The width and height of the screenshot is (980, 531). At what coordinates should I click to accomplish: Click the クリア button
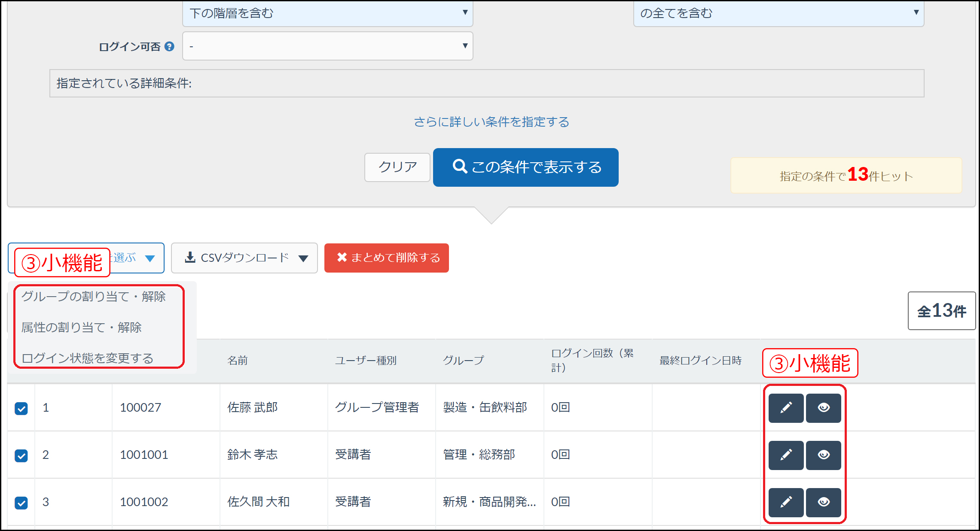point(397,167)
